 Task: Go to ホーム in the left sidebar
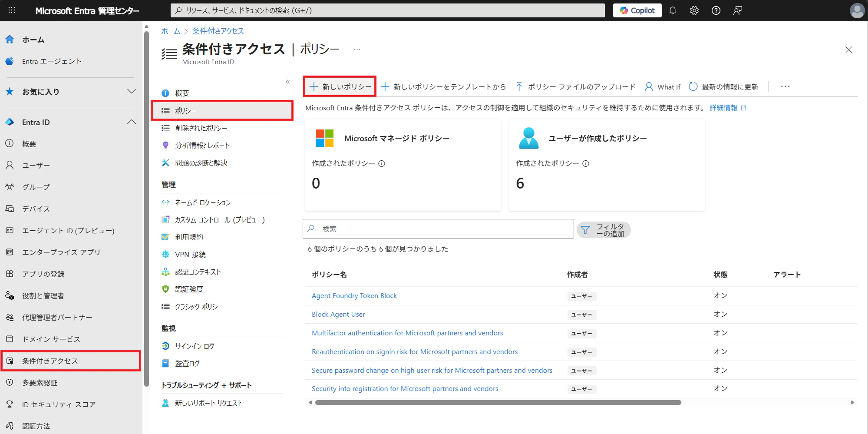click(x=33, y=40)
